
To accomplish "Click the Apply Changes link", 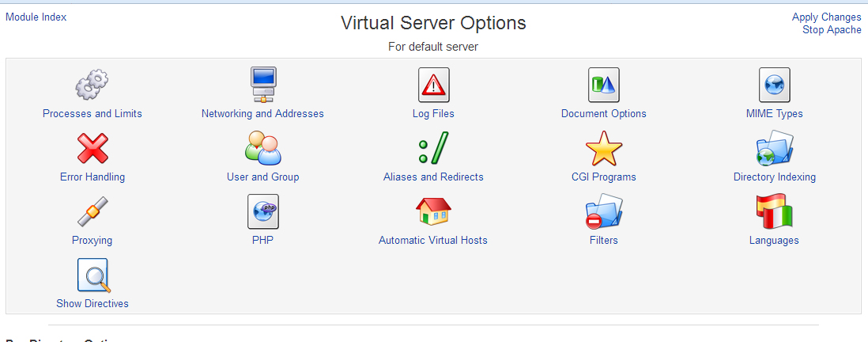I will click(826, 17).
